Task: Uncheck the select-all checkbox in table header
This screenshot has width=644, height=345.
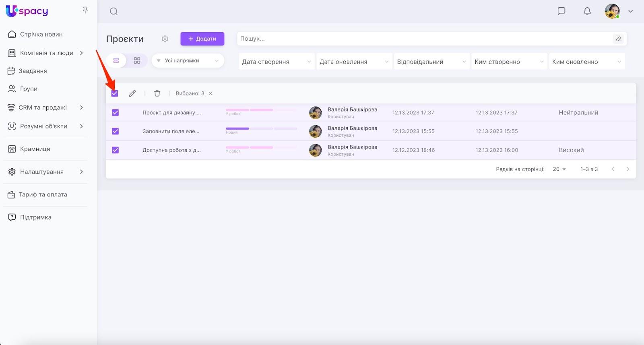Action: click(x=115, y=93)
